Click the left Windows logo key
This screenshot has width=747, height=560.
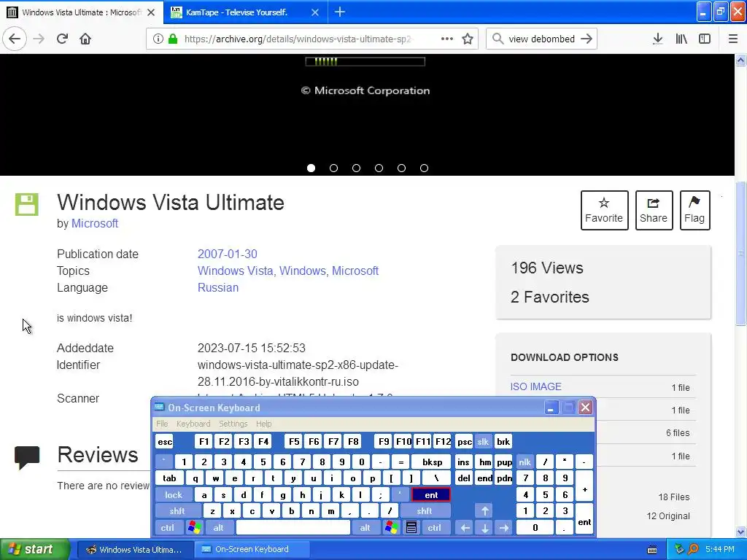click(x=194, y=527)
